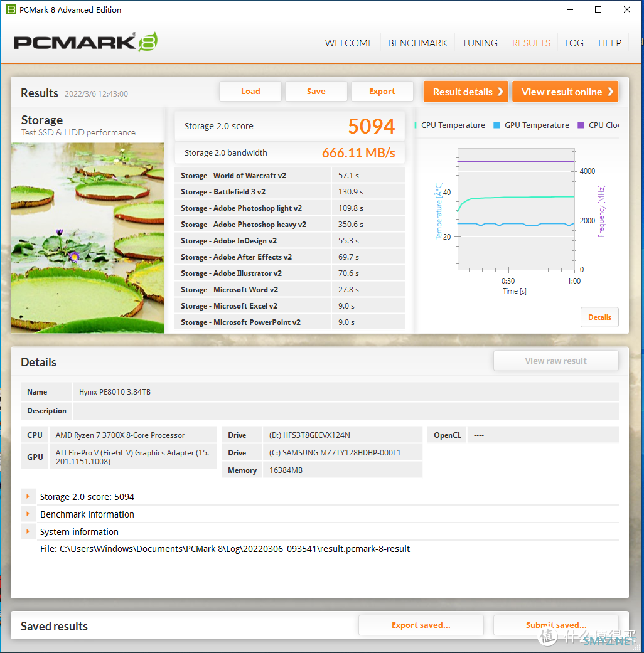Select Storage - Microsoft Excel v2 row
The image size is (644, 653).
[290, 305]
